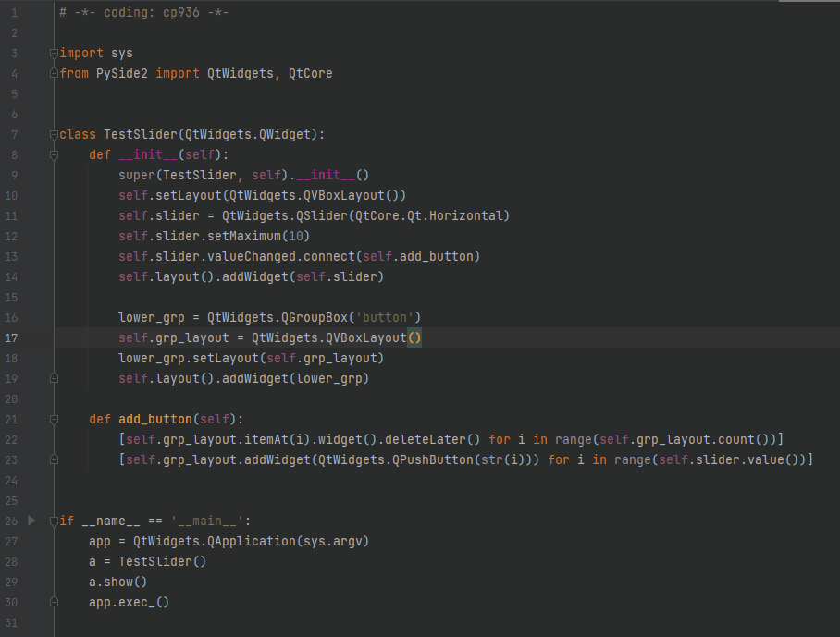840x637 pixels.
Task: Click fold end marker on line 30
Action: point(55,602)
